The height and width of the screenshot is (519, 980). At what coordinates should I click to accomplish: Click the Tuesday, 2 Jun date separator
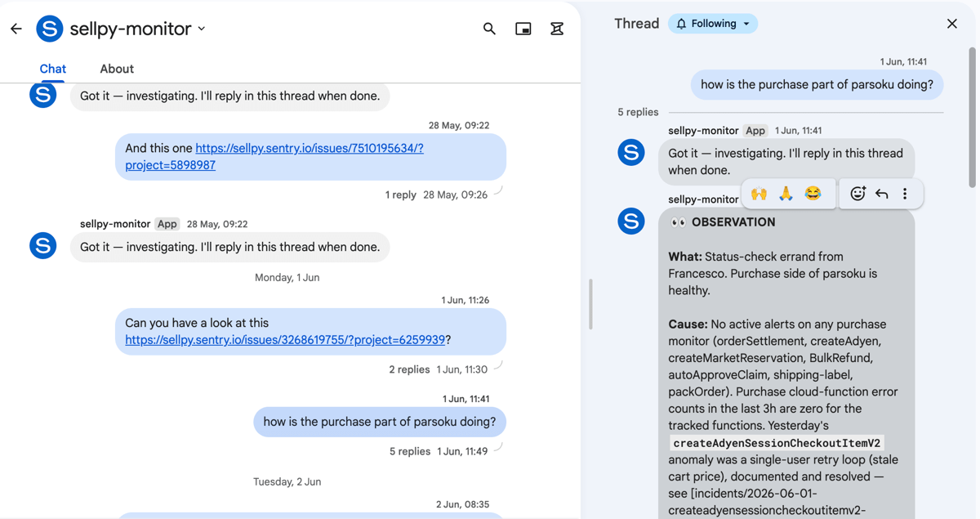pos(287,482)
